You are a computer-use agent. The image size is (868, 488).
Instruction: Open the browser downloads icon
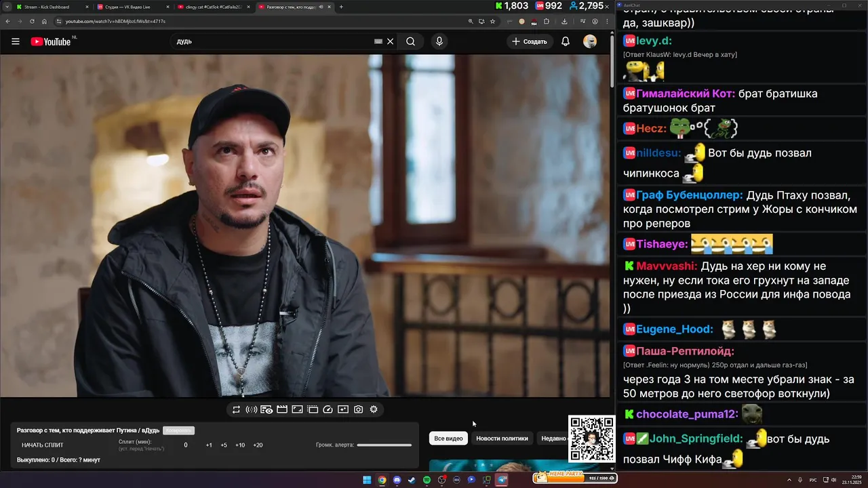pos(564,21)
